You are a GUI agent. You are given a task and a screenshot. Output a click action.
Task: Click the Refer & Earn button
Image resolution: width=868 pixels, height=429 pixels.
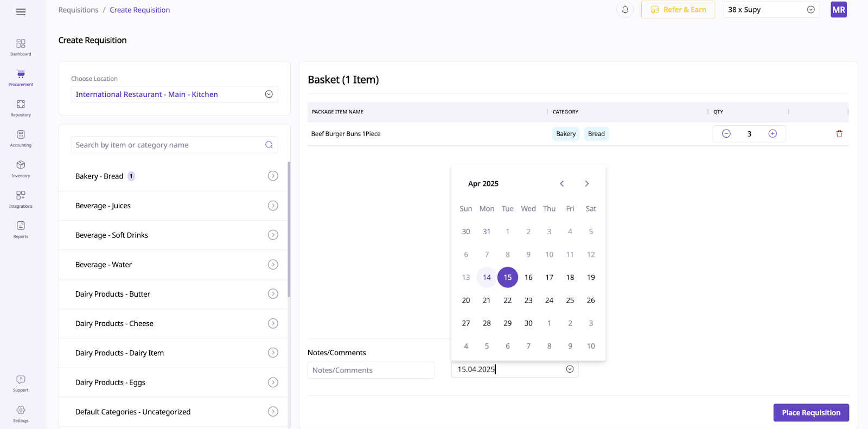pos(678,10)
